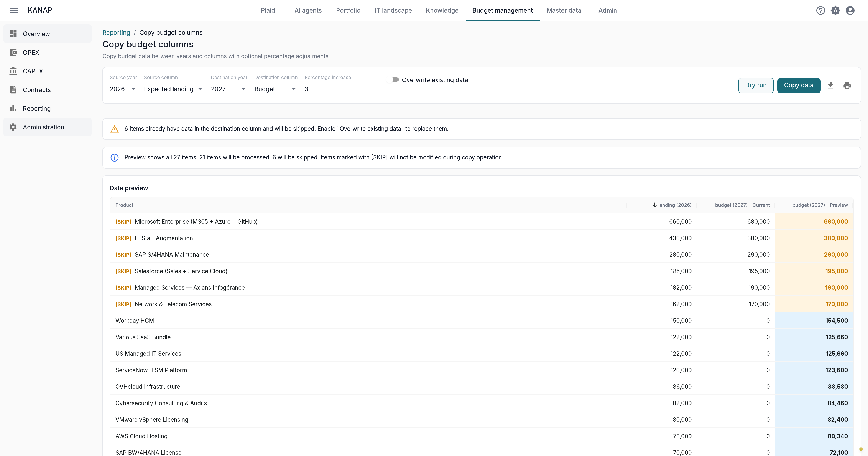Open the hamburger navigation menu

coord(14,10)
